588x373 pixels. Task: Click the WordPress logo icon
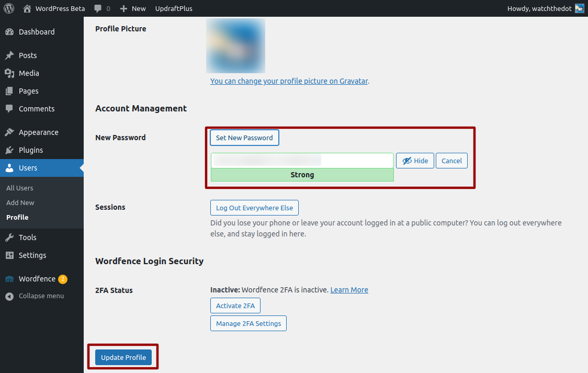(x=9, y=8)
